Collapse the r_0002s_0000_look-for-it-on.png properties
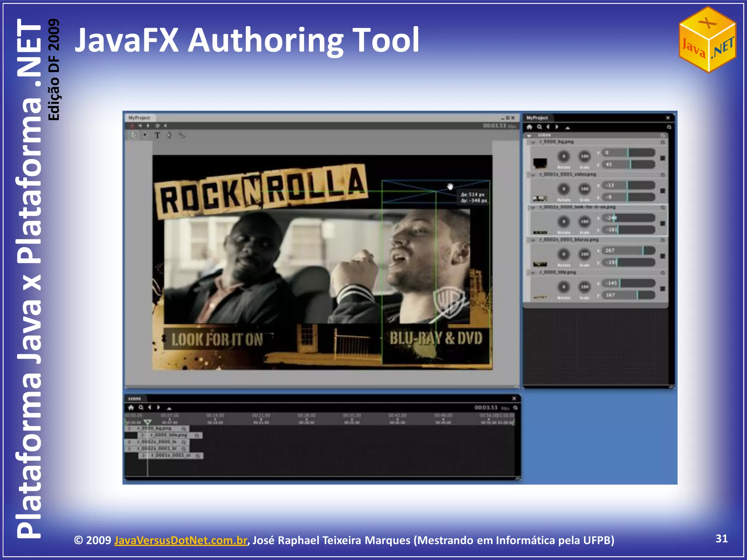 pyautogui.click(x=533, y=207)
